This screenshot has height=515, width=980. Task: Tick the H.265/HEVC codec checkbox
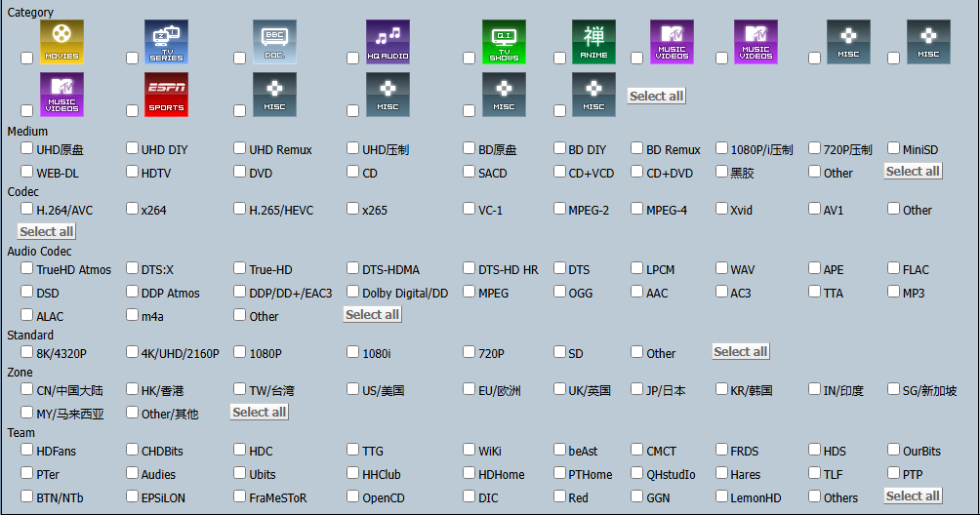pos(240,209)
